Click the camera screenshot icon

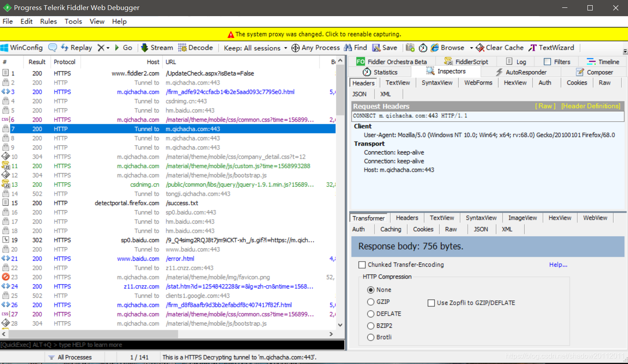click(x=410, y=48)
